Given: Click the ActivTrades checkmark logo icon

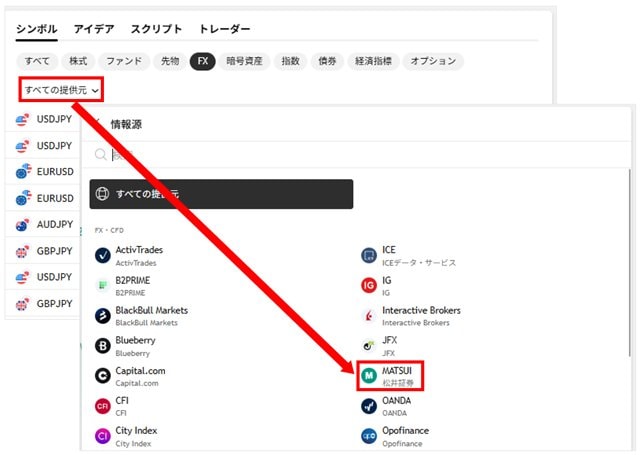Looking at the screenshot, I should (x=102, y=256).
